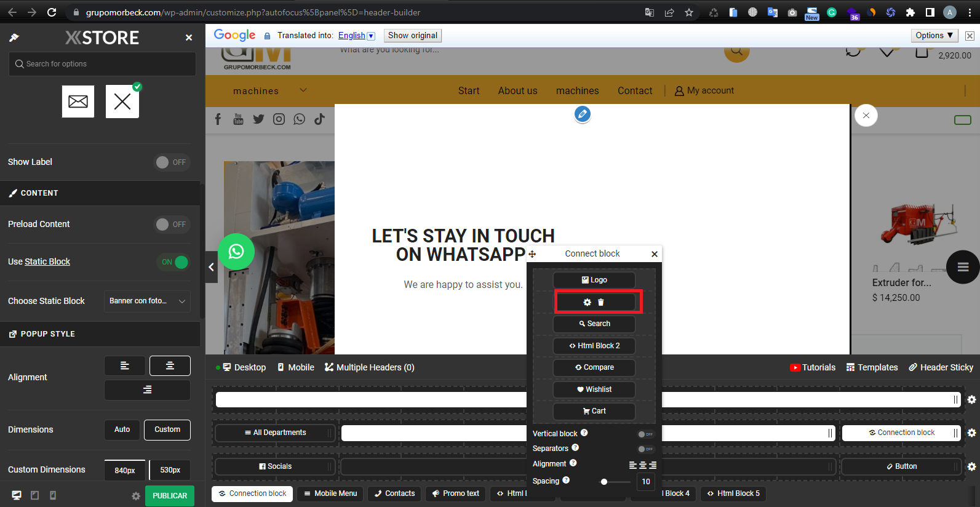Viewport: 980px width, 507px height.
Task: Expand the machines category dropdown chevron
Action: coord(303,90)
